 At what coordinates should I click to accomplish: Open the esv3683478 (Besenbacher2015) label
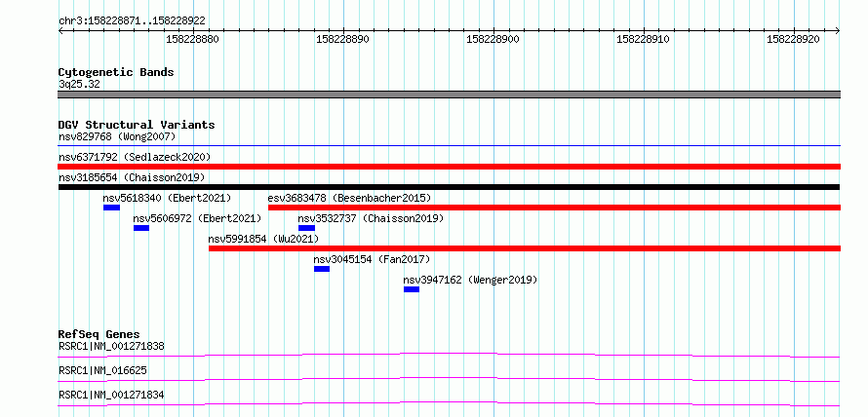click(x=349, y=198)
